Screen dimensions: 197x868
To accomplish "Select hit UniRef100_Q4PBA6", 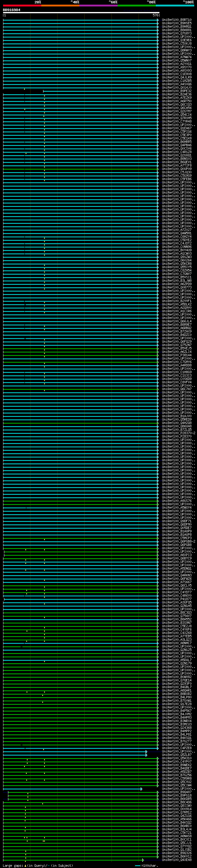I will coord(176,145).
